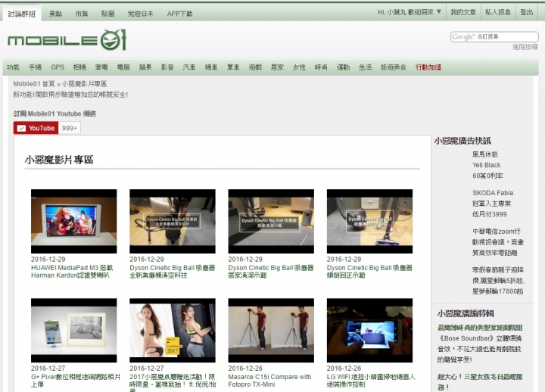The image size is (545, 392).
Task: Open the 旅遊美食 category menu
Action: pyautogui.click(x=394, y=67)
